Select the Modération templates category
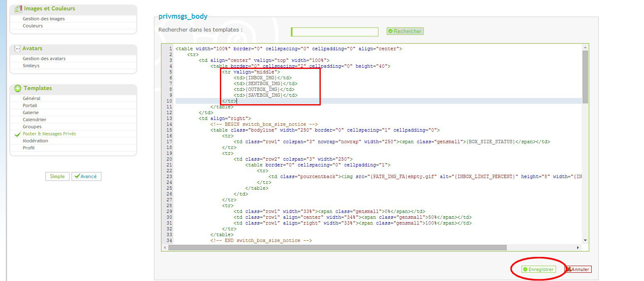644x281 pixels. tap(35, 141)
